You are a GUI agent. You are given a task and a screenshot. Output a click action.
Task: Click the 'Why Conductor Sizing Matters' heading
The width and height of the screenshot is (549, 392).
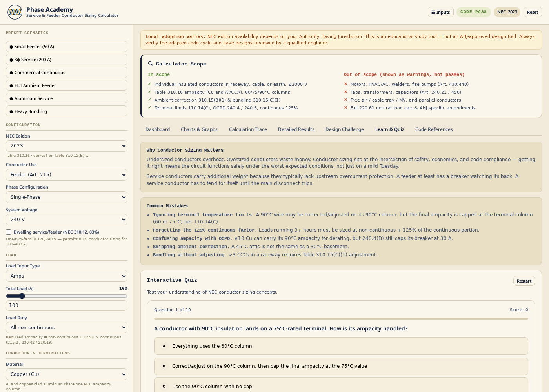click(x=185, y=150)
